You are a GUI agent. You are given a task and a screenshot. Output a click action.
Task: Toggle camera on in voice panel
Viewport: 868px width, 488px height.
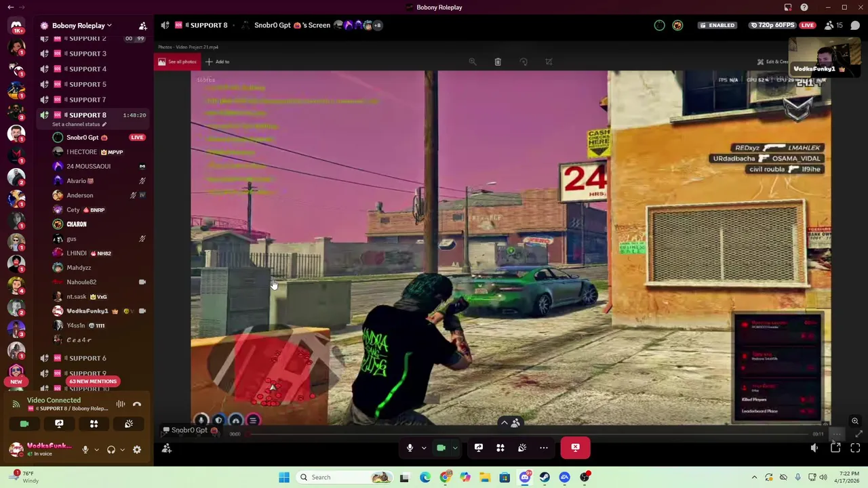[24, 424]
